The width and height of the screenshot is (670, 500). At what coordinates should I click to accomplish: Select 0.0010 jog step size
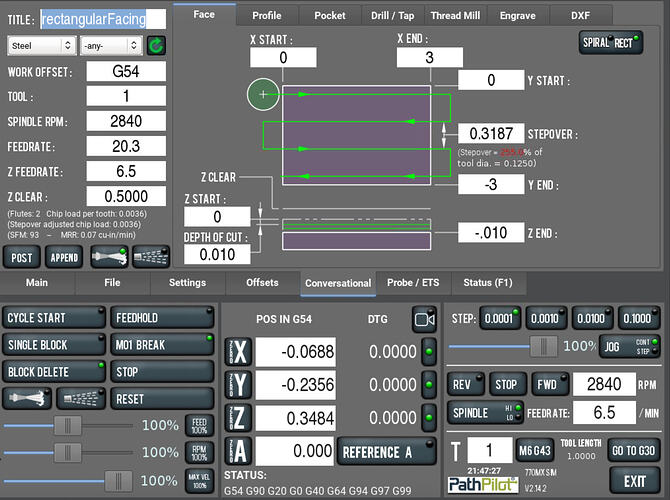[x=546, y=318]
